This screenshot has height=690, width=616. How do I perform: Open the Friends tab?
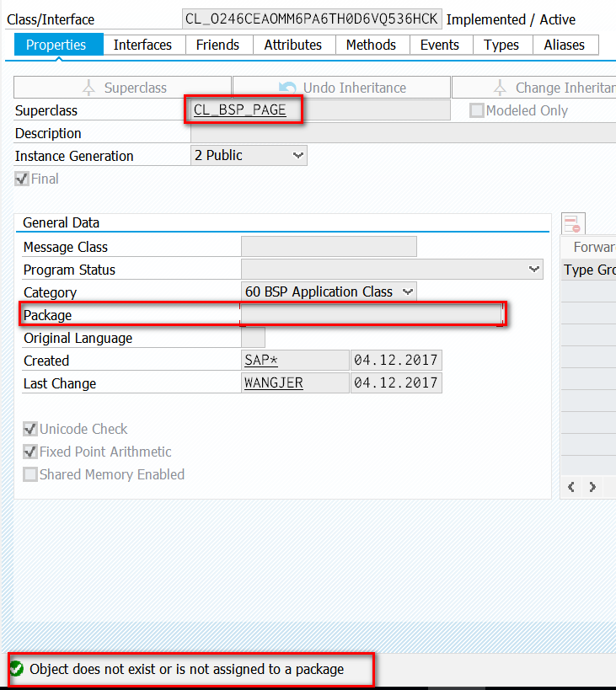217,45
